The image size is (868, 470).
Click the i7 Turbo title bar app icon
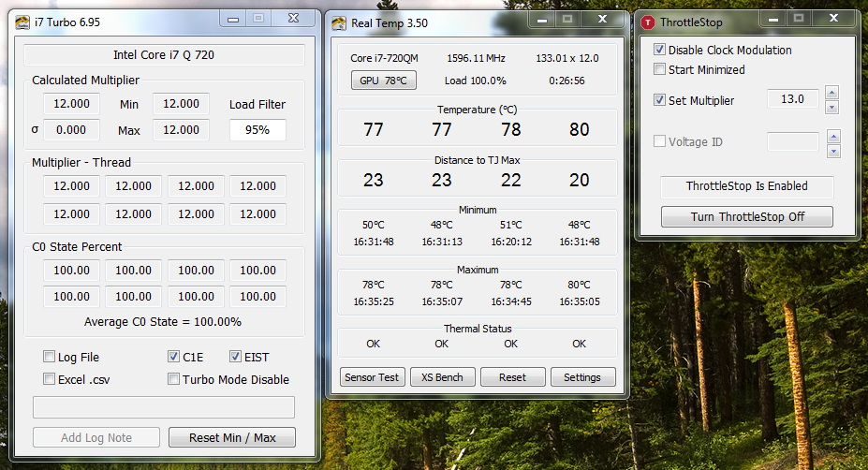click(22, 22)
